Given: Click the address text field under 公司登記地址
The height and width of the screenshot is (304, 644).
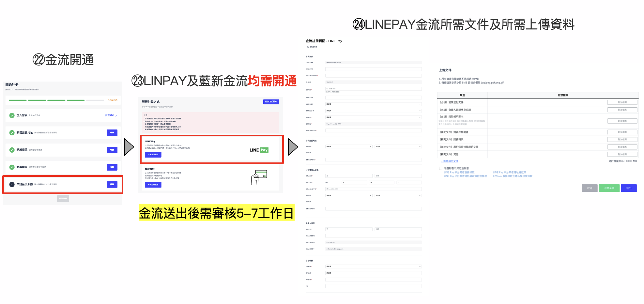Looking at the screenshot, I should (x=373, y=160).
